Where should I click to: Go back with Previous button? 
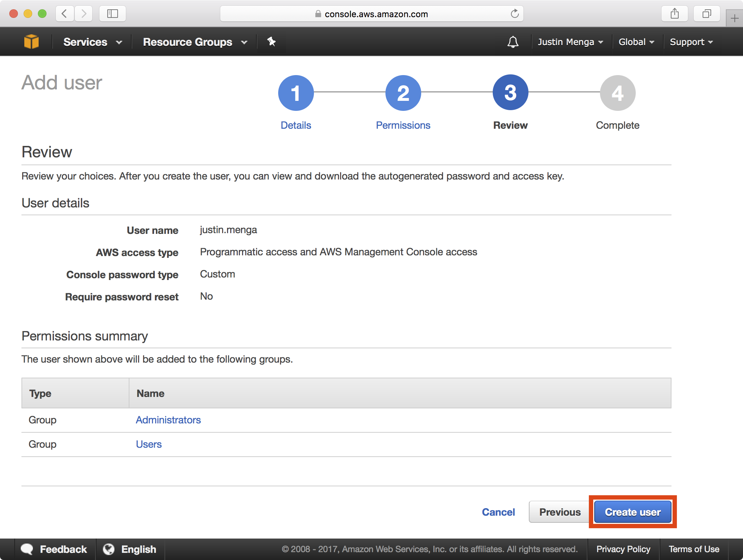pyautogui.click(x=560, y=512)
